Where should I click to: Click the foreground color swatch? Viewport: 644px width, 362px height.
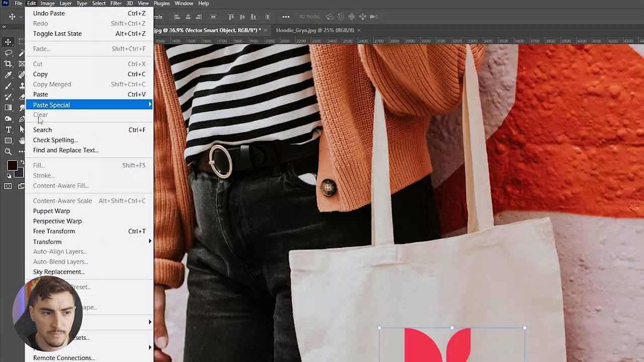tap(12, 165)
